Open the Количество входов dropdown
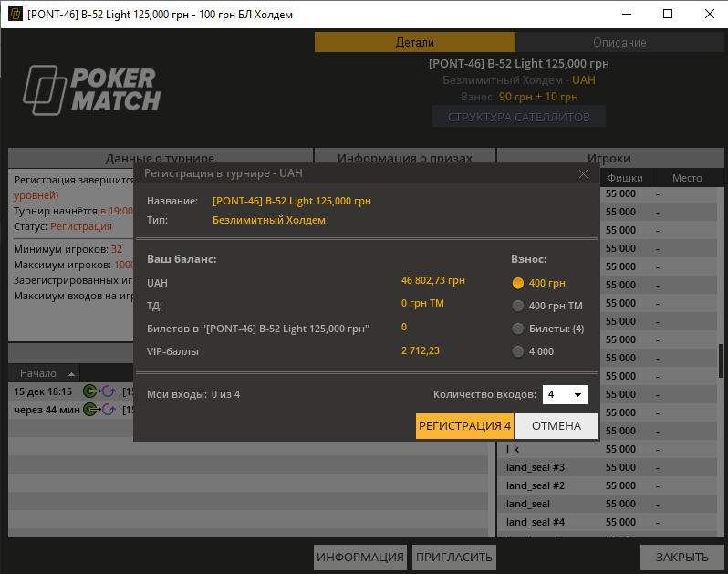The width and height of the screenshot is (728, 574). click(565, 395)
